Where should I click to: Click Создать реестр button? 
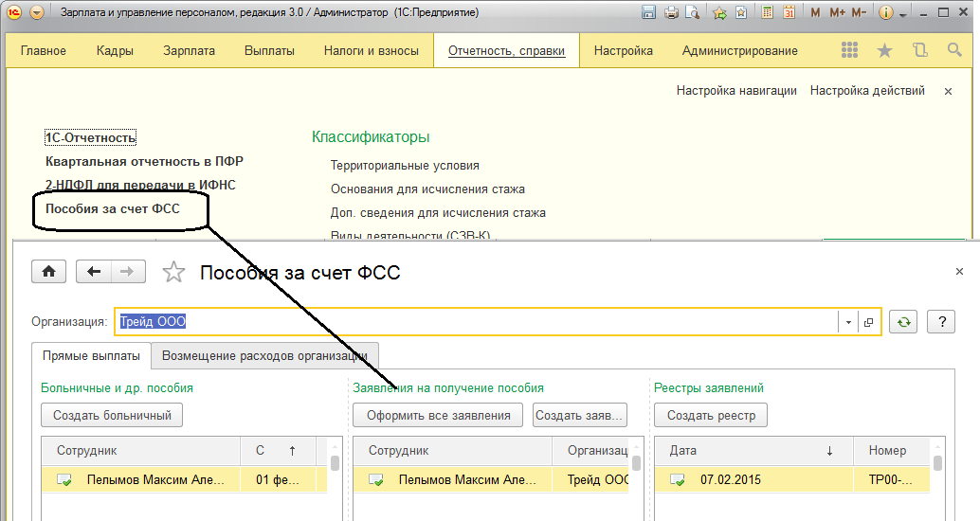pyautogui.click(x=711, y=415)
